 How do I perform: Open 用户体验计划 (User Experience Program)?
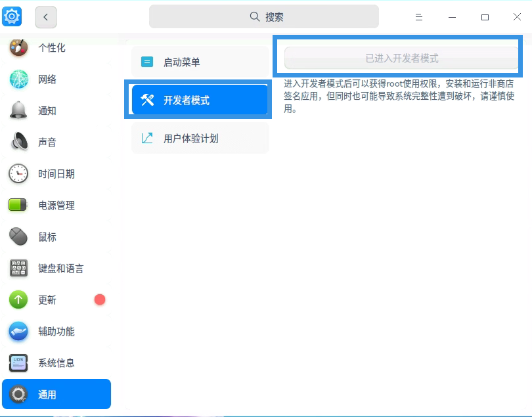coord(200,139)
